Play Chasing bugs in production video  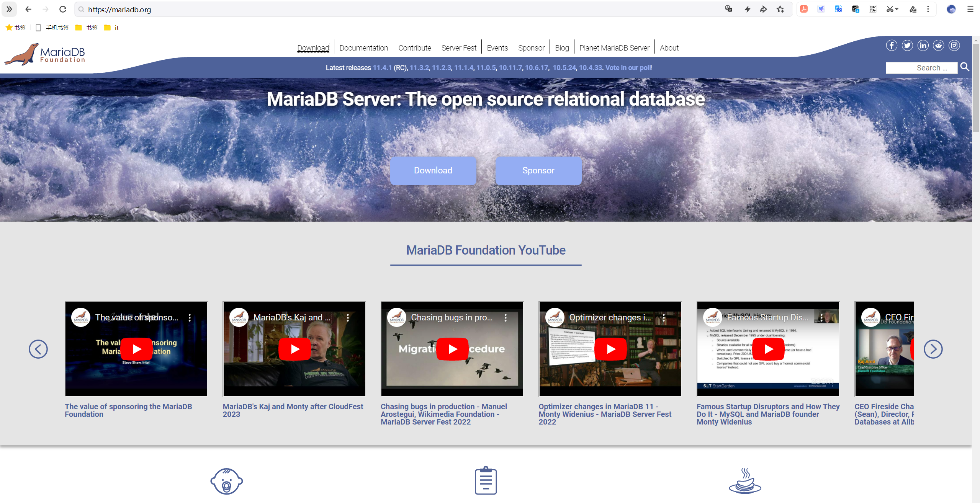click(453, 349)
